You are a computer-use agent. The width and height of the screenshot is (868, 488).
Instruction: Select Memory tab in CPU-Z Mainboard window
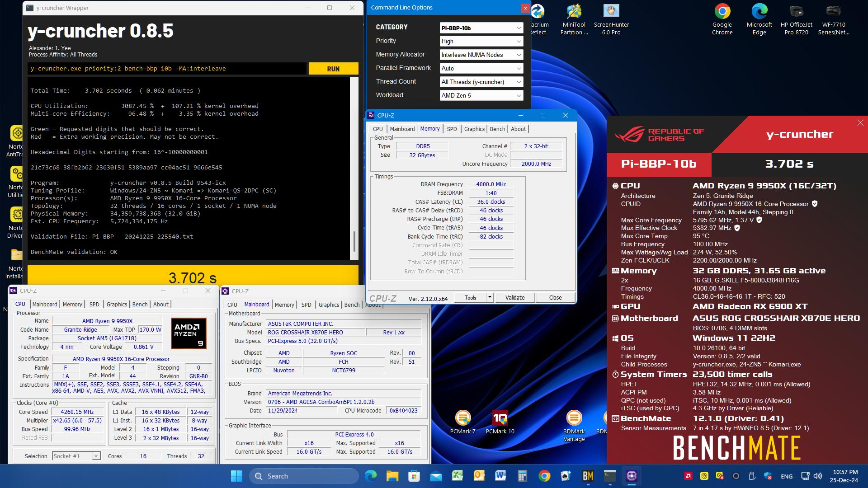(x=284, y=305)
